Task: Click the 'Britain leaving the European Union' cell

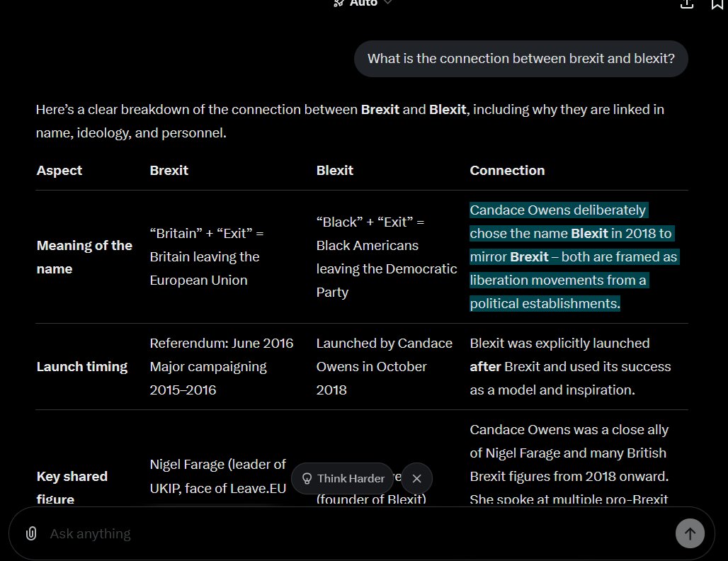Action: click(207, 257)
